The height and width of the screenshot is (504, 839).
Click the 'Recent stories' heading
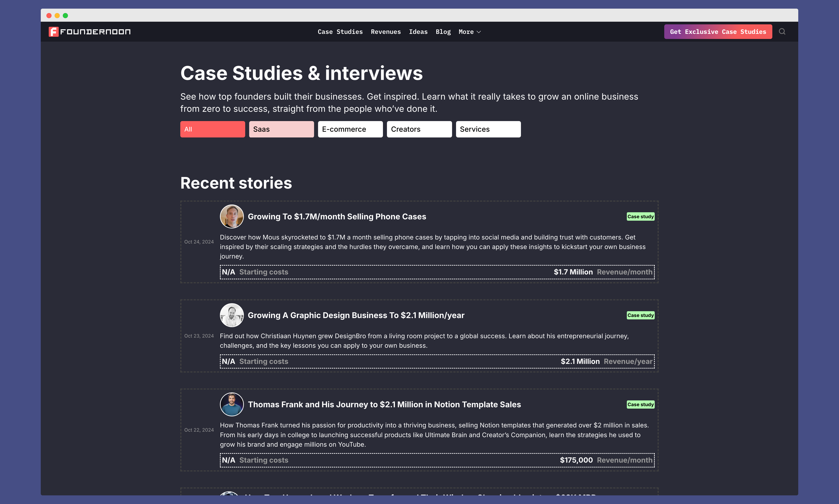(236, 183)
